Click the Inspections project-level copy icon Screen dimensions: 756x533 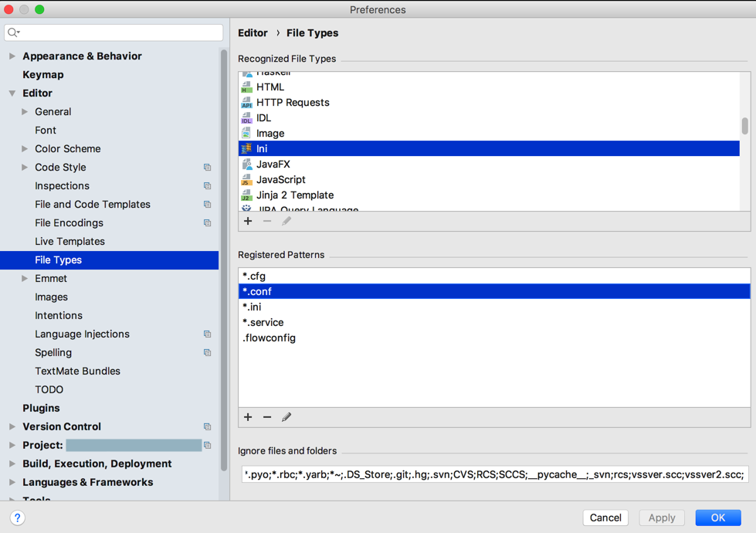point(207,186)
